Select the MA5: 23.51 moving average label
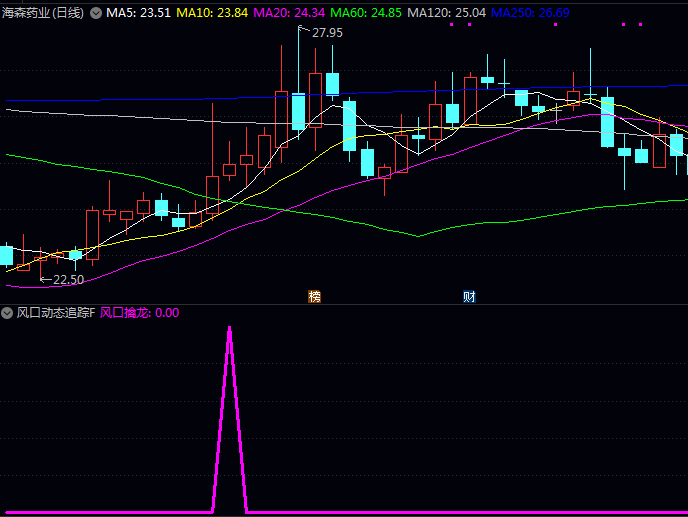 pos(138,13)
